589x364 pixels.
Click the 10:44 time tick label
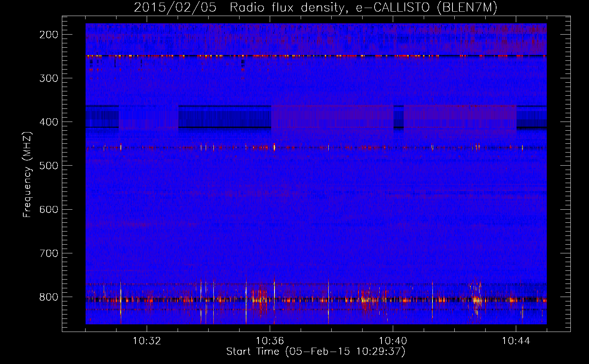[x=516, y=341]
